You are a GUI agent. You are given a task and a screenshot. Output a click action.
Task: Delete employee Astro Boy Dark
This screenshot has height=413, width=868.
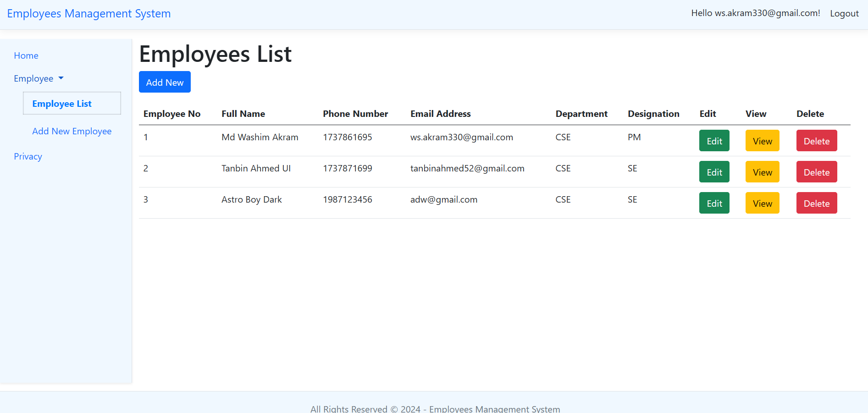pos(816,203)
